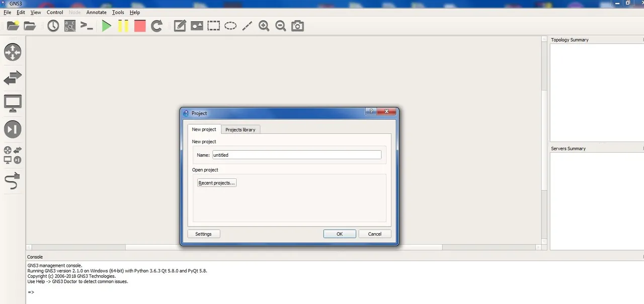Image resolution: width=644 pixels, height=304 pixels.
Task: Click the GNS3 management console text line
Action: point(55,265)
